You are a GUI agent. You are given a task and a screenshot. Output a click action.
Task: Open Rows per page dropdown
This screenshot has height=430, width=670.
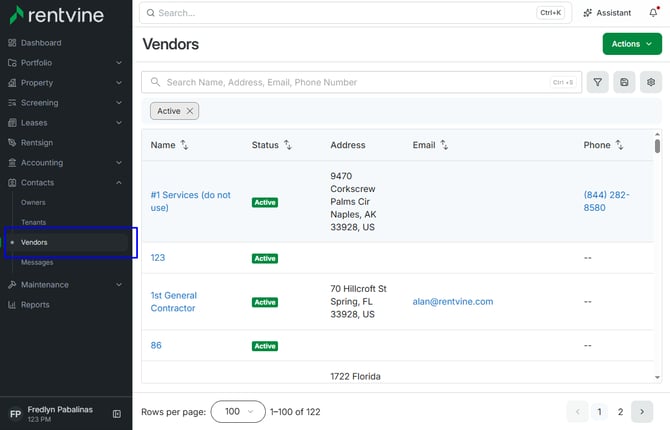point(238,412)
